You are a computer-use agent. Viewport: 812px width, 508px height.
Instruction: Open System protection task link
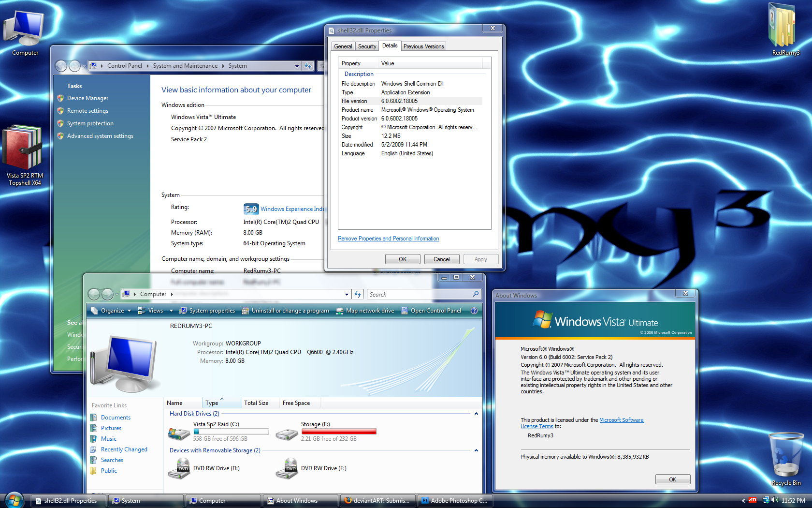pos(90,123)
